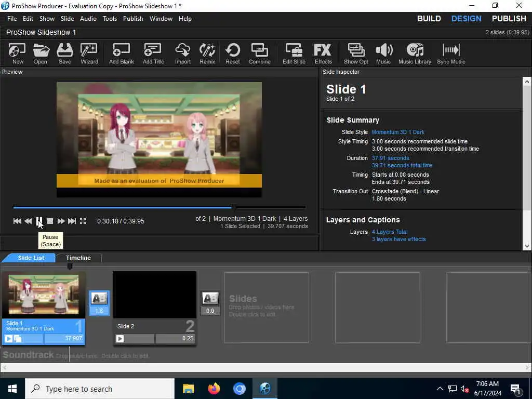Fast forward the preview playback
This screenshot has height=399, width=532.
pos(61,221)
